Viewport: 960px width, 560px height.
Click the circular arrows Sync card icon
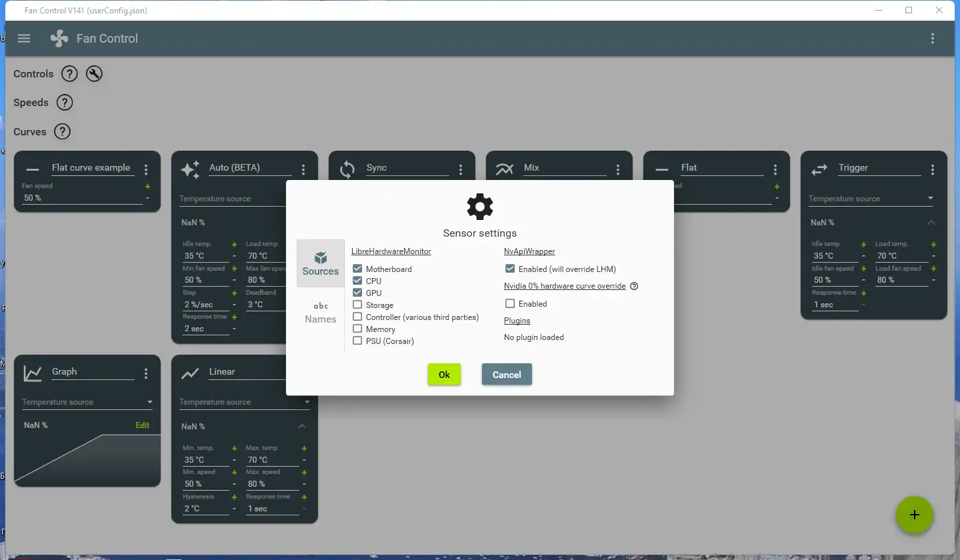pyautogui.click(x=347, y=170)
